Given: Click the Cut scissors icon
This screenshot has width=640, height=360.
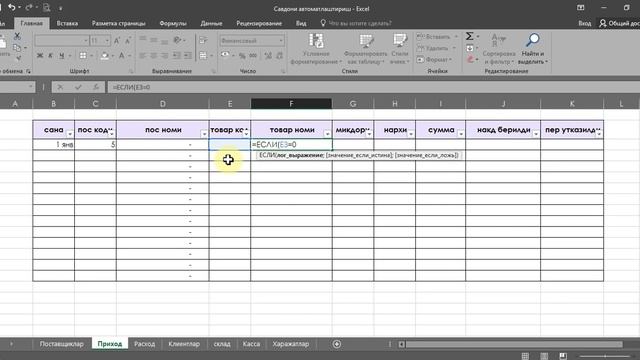Looking at the screenshot, I should tap(17, 37).
